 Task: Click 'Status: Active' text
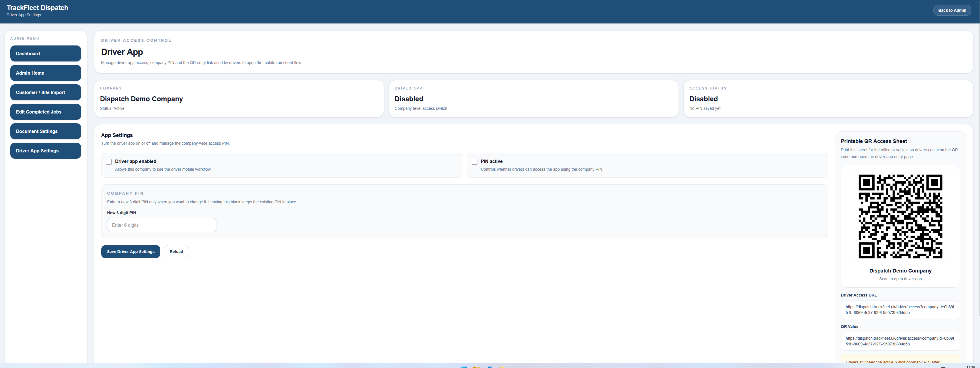[112, 108]
